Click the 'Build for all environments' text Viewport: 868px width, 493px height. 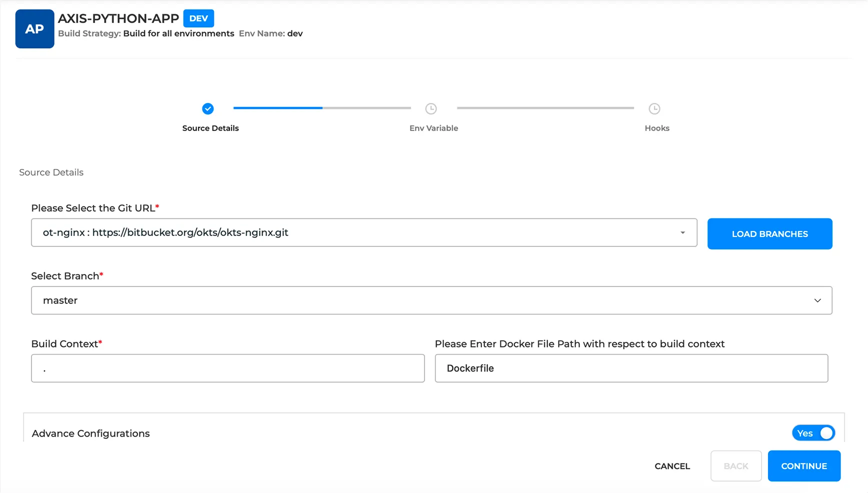coord(178,33)
